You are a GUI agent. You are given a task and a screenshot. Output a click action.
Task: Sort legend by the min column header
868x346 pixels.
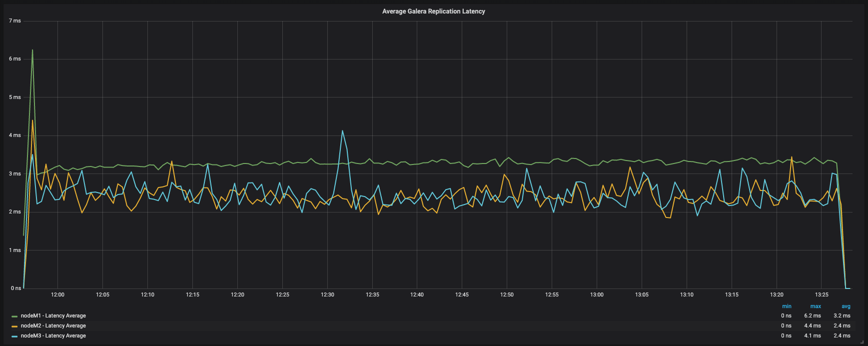click(x=787, y=306)
